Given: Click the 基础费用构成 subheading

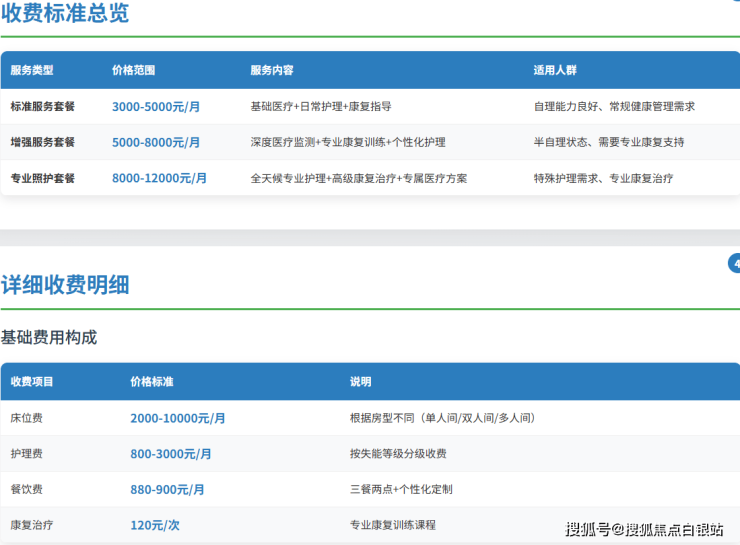Looking at the screenshot, I should pyautogui.click(x=49, y=337).
